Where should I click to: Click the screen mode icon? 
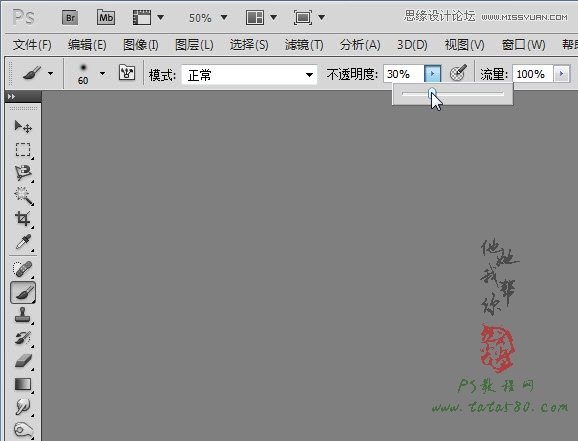(303, 17)
